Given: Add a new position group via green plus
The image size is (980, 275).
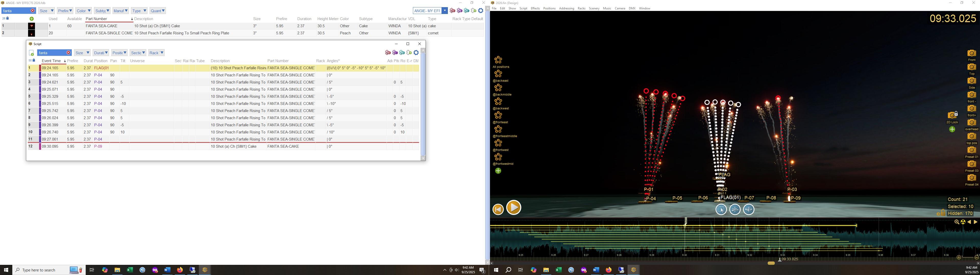Looking at the screenshot, I should (498, 171).
